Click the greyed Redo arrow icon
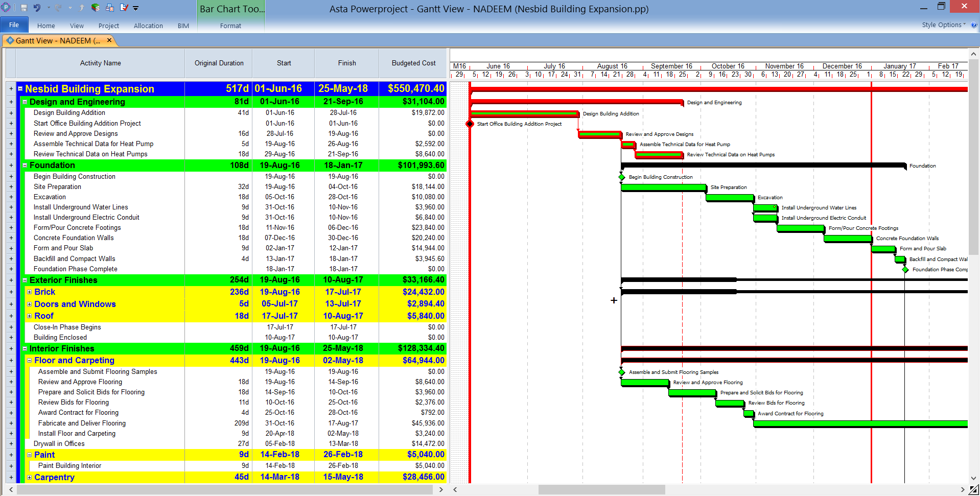 point(58,8)
